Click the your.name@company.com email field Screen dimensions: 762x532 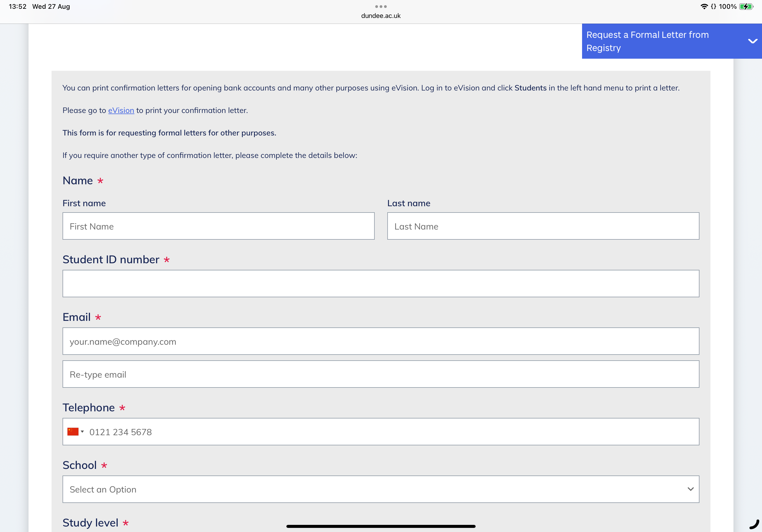coord(381,341)
